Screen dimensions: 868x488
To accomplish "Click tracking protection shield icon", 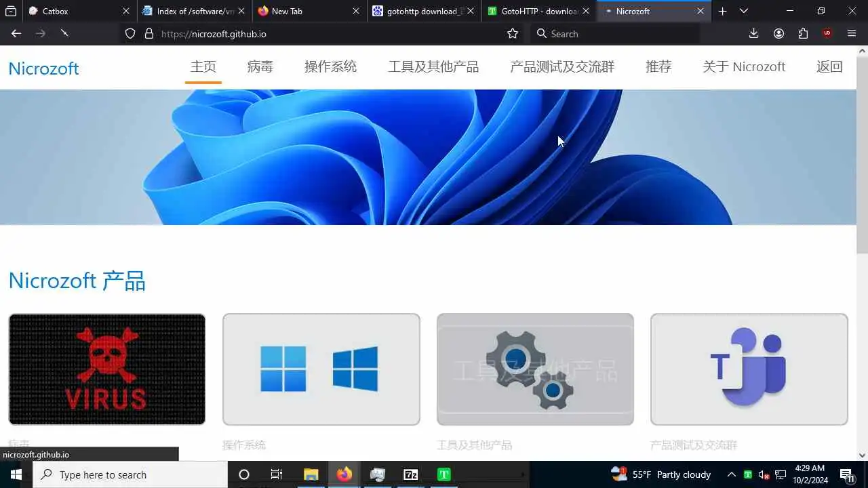I will [130, 34].
